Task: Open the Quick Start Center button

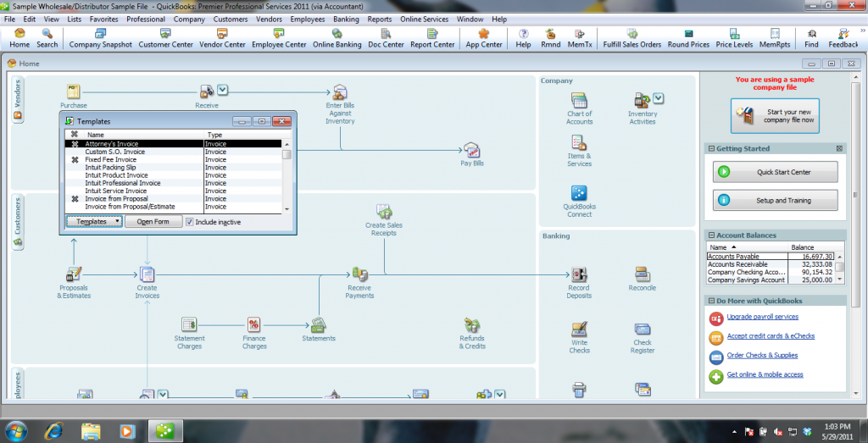Action: pyautogui.click(x=775, y=172)
